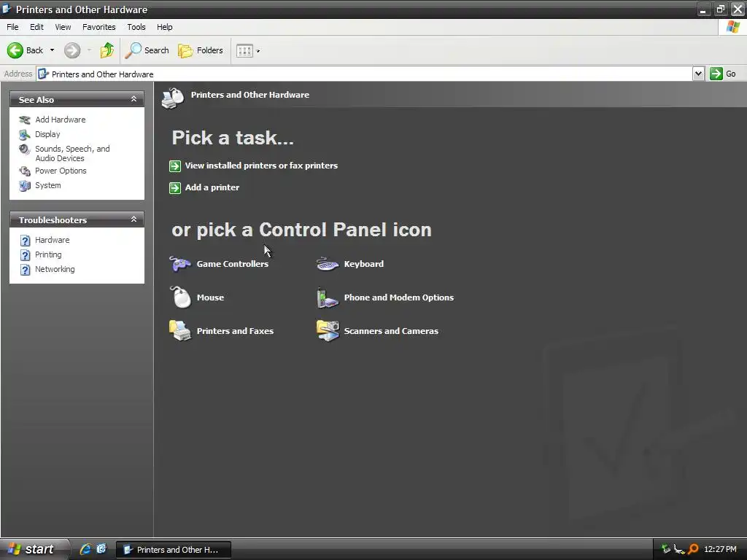Open the Views dropdown in toolbar
The height and width of the screenshot is (560, 747).
tap(248, 50)
